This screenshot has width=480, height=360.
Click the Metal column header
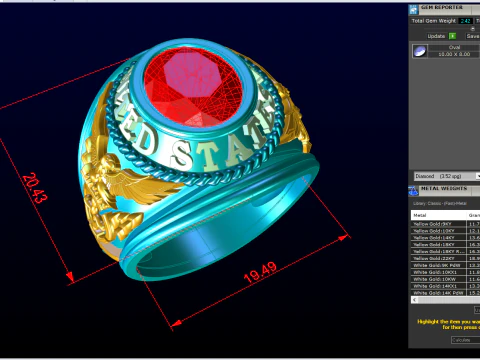coord(438,215)
